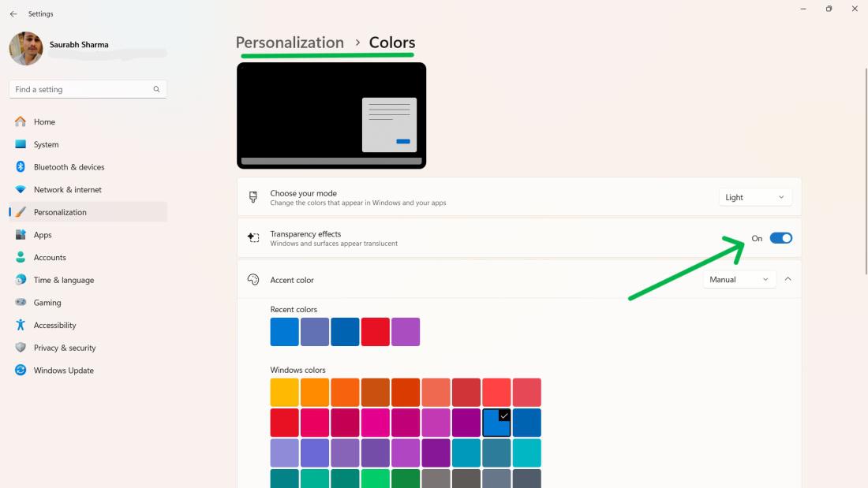Click the paintbrush icon beside Choose your mode
This screenshot has width=868, height=488.
[x=253, y=197]
